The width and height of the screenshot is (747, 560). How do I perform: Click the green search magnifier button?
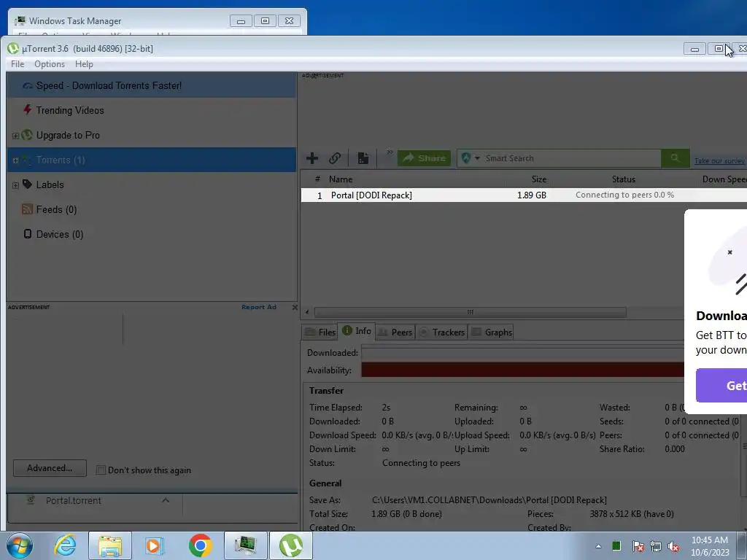pos(675,158)
